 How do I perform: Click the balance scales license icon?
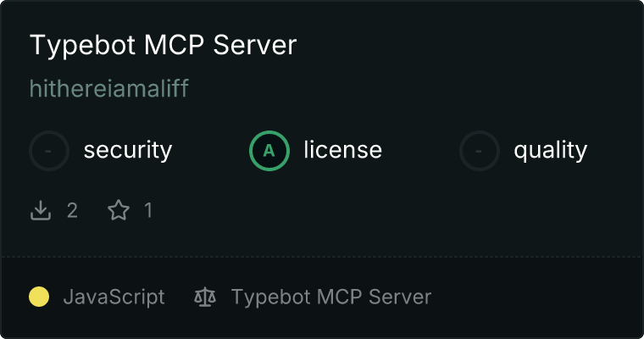tap(205, 297)
